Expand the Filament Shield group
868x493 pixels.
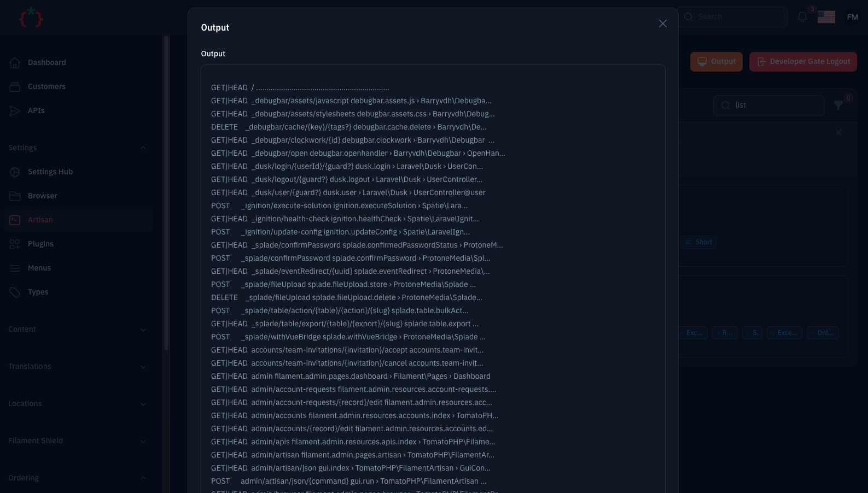pos(143,441)
